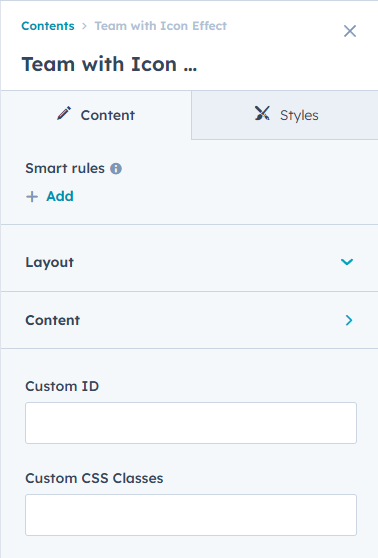Click the brush icon on Styles tab
The image size is (378, 558).
tap(262, 114)
